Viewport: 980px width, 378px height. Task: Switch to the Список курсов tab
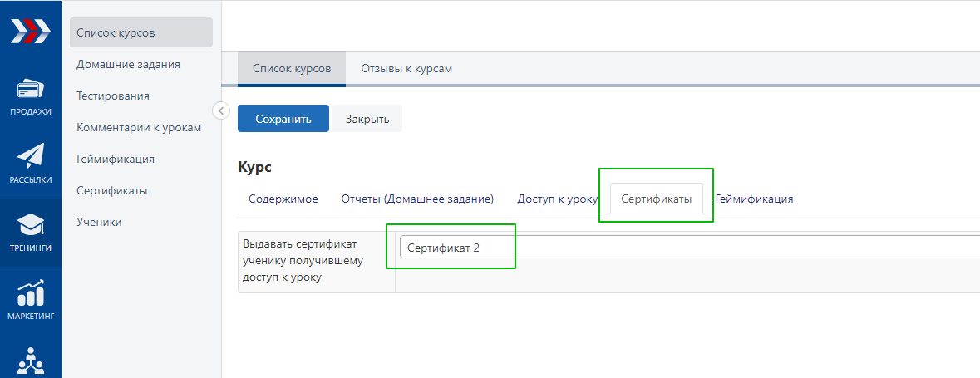(291, 69)
